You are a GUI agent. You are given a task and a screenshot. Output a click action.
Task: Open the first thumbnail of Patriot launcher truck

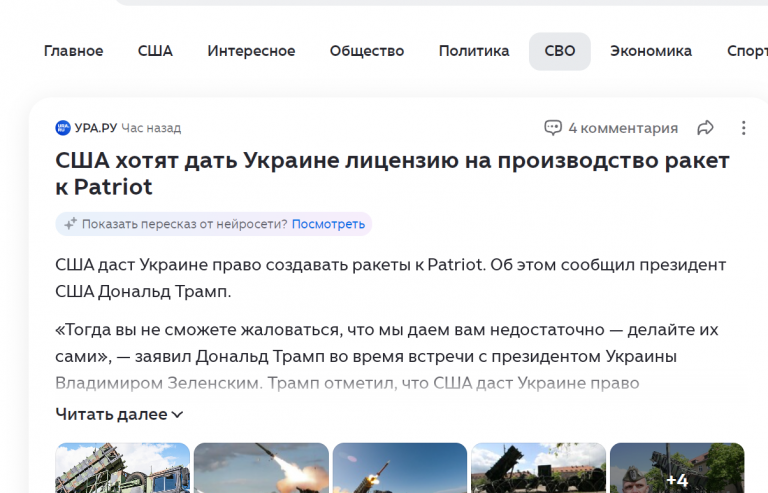[x=122, y=468]
